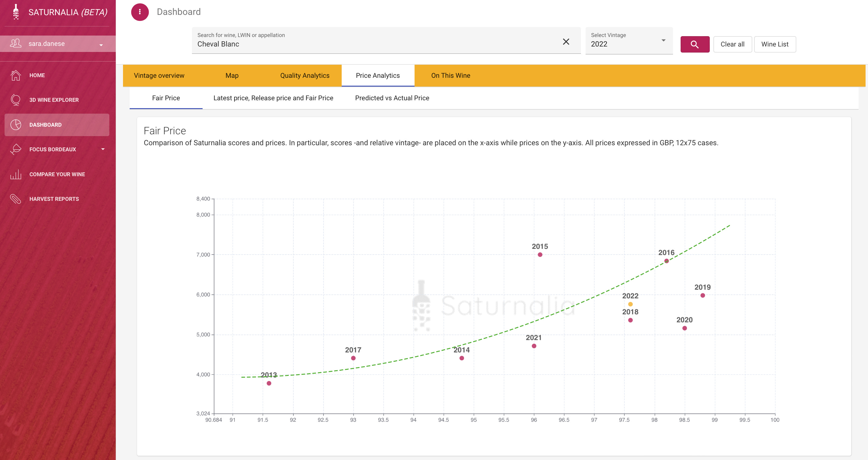Screen dimensions: 868x460
Task: Click the Fair Price chart heading
Action: point(165,131)
